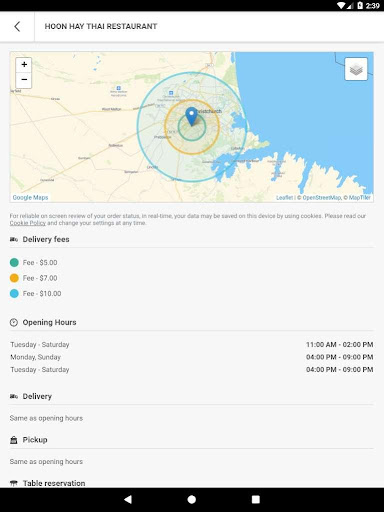
Task: Tap the blue restaurant location pin
Action: 191,116
